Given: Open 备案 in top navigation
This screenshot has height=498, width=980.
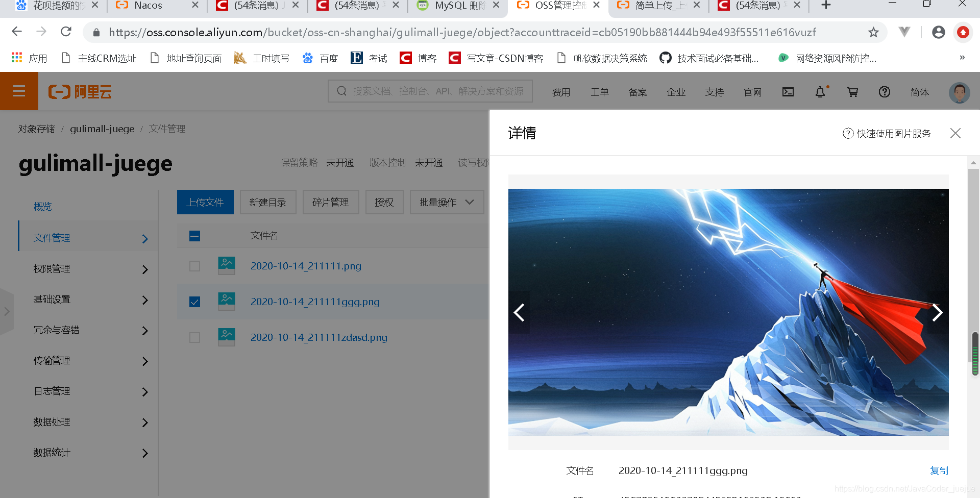Looking at the screenshot, I should (x=638, y=92).
